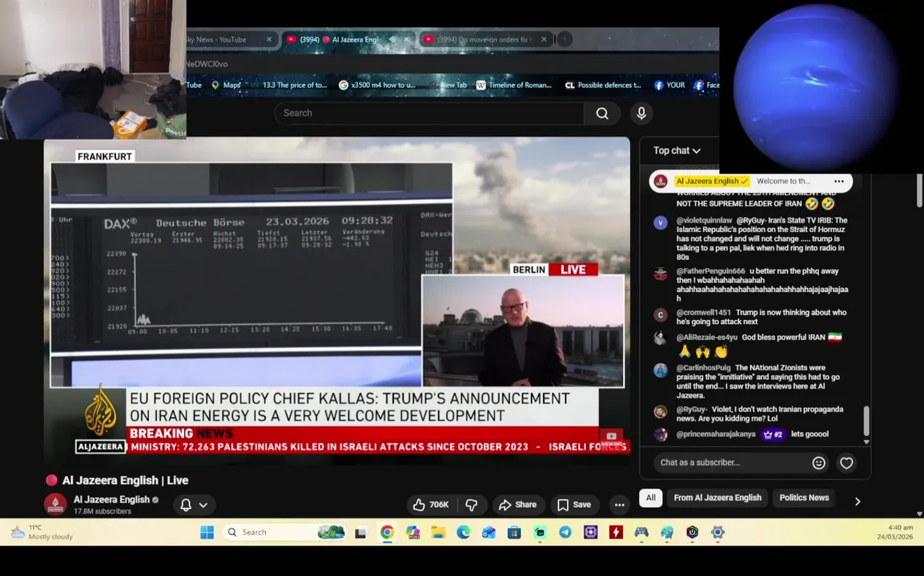Open @cromwell1451's avatar in chat
Image resolution: width=924 pixels, height=576 pixels.
coord(661,315)
